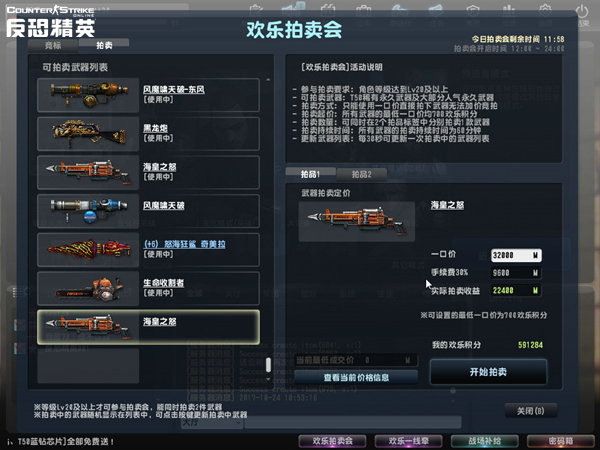Select the 凤凰啸天破-东风 weapon thumbnail

[88, 95]
